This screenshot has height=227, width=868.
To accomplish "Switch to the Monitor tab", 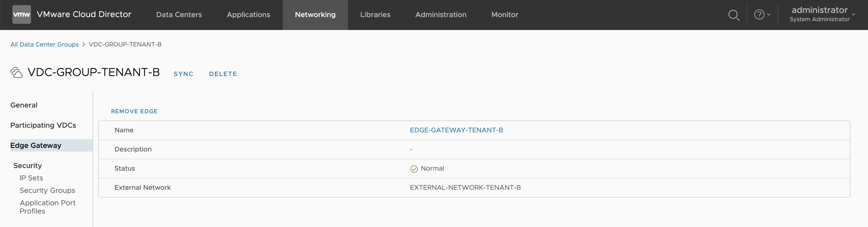I will 504,15.
